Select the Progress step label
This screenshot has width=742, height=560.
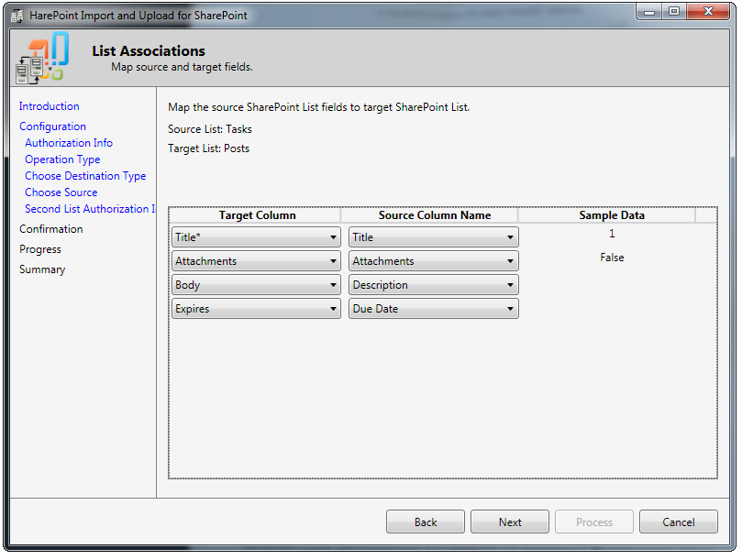(40, 249)
